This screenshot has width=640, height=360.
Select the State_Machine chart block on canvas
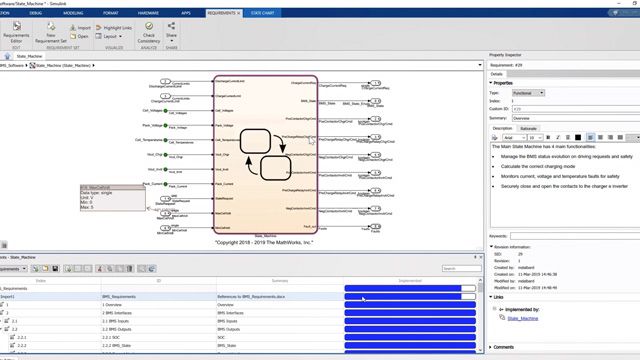click(265, 154)
